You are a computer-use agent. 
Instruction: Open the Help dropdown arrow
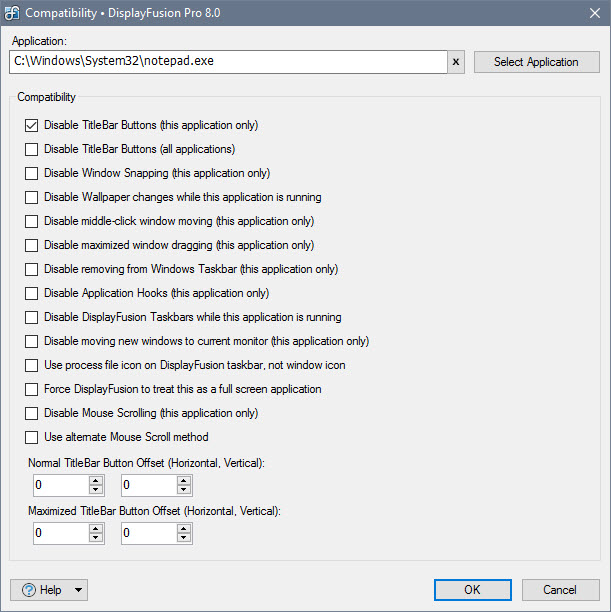(78, 590)
